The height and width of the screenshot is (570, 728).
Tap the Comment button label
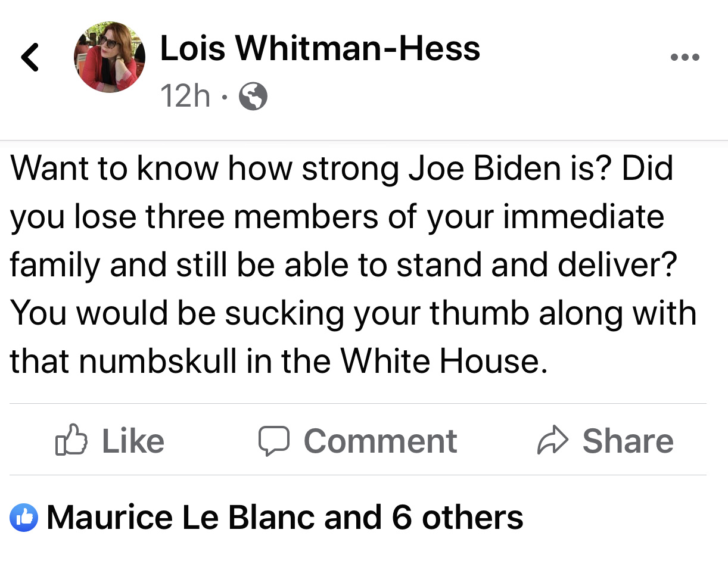coord(380,441)
